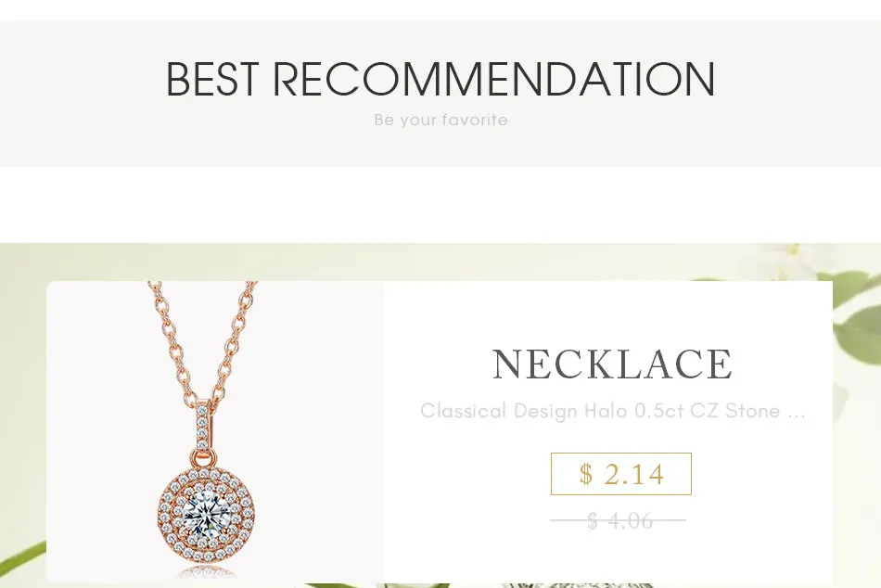Click the 'Be your favorite' subtitle
The image size is (881, 588).
[x=441, y=120]
